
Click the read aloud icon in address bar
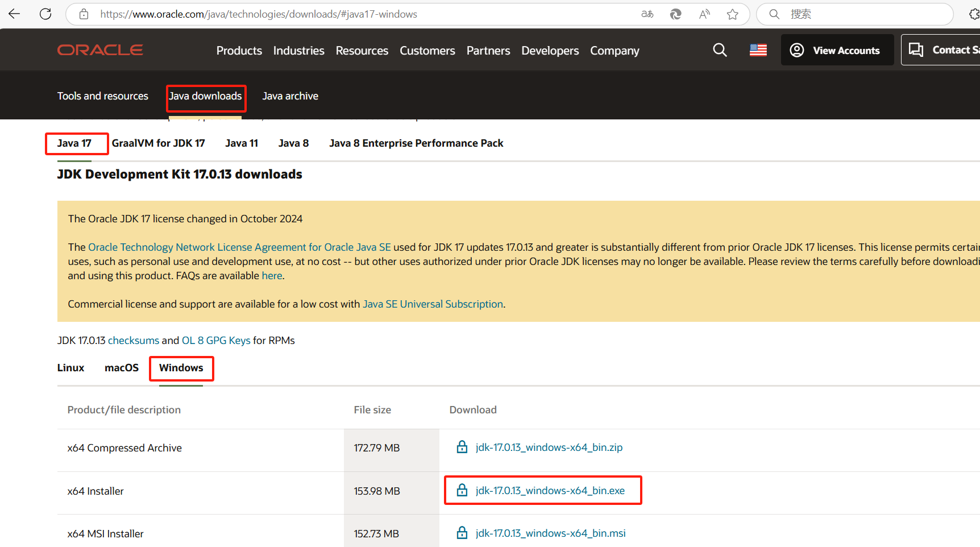click(x=704, y=14)
